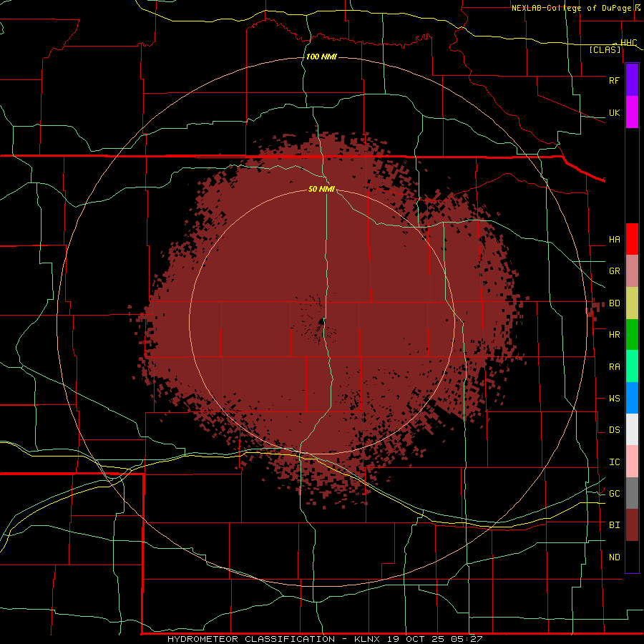The image size is (644, 644).
Task: Click the BD legend label
Action: (614, 303)
